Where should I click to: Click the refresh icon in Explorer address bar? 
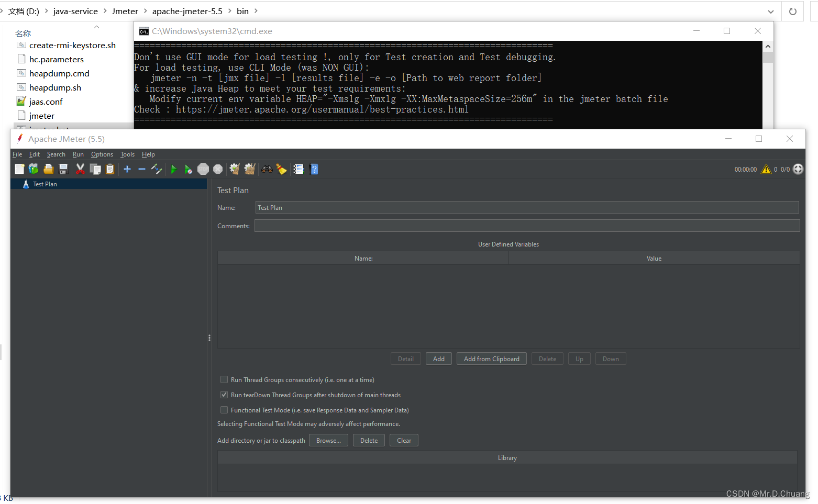point(793,12)
